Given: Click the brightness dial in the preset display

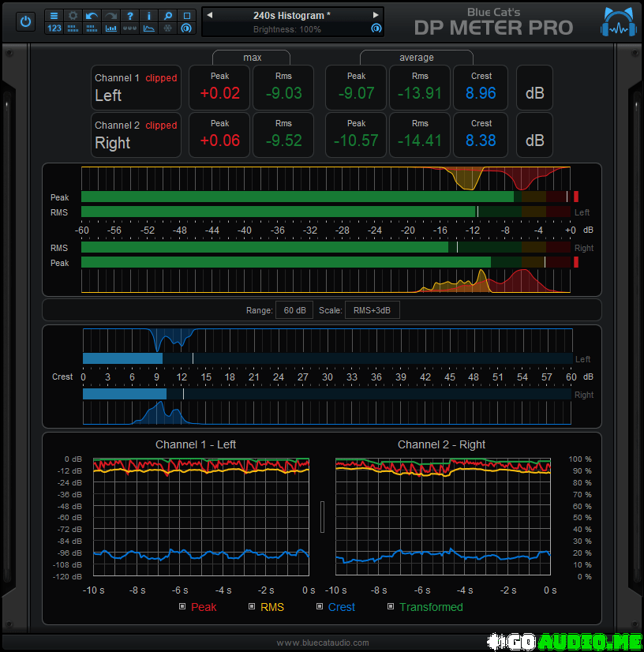Looking at the screenshot, I should tap(376, 28).
